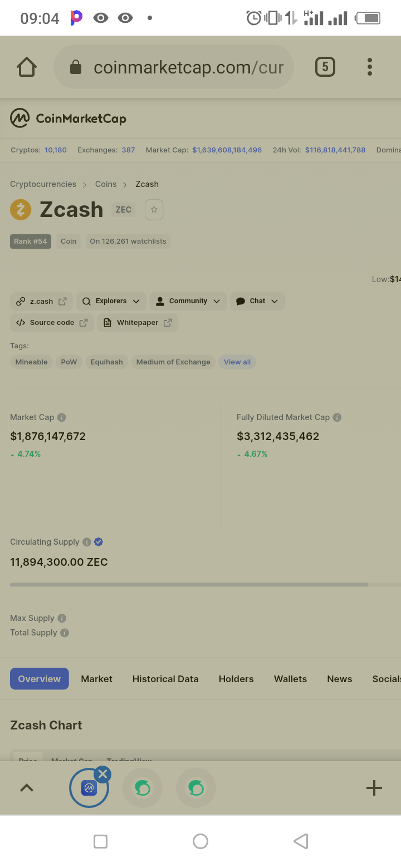Click the 11,894,300.00 ZEC supply value

[59, 562]
